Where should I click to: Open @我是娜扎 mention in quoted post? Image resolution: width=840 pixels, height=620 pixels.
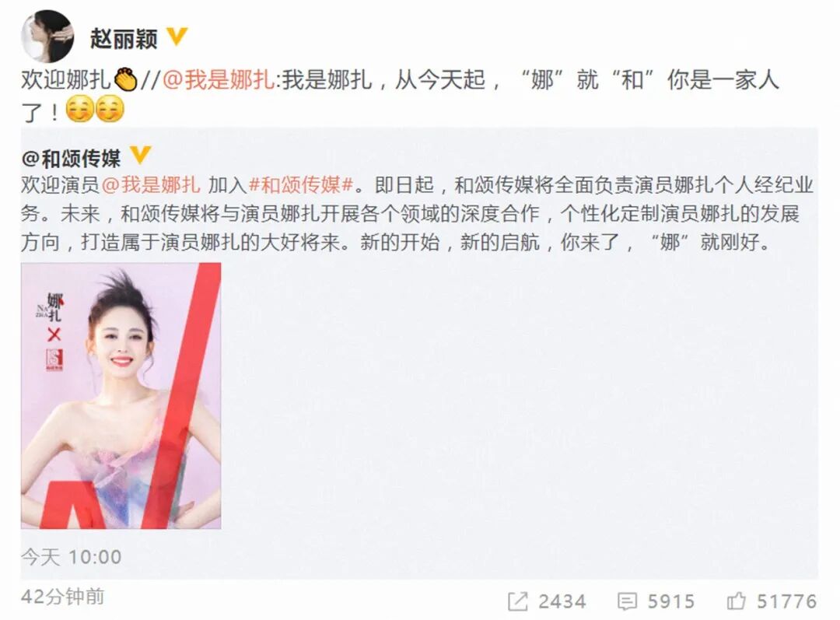(151, 185)
